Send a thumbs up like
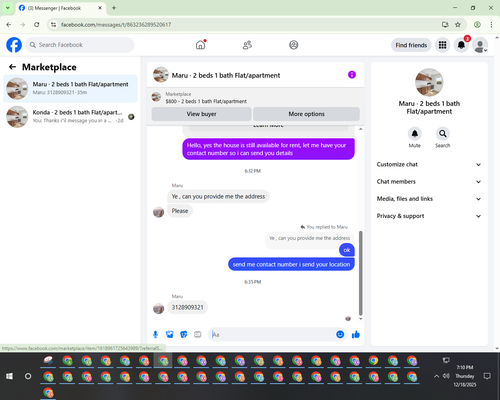This screenshot has width=500, height=400. point(356,334)
